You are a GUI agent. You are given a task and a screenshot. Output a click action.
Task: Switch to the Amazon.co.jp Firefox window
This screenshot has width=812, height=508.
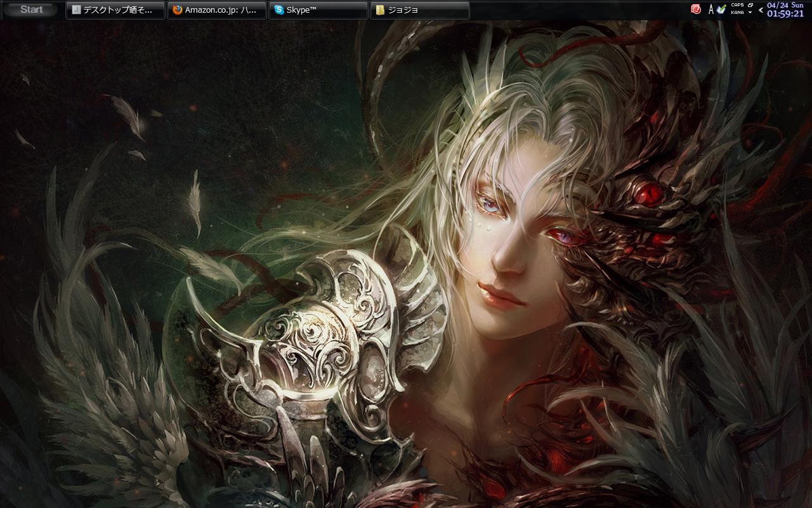pyautogui.click(x=217, y=10)
